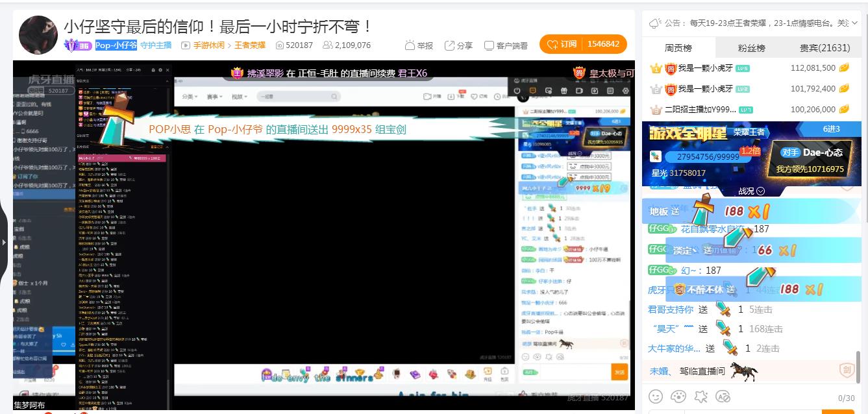Expand the left sidebar arrow handle
The width and height of the screenshot is (868, 414).
point(4,242)
